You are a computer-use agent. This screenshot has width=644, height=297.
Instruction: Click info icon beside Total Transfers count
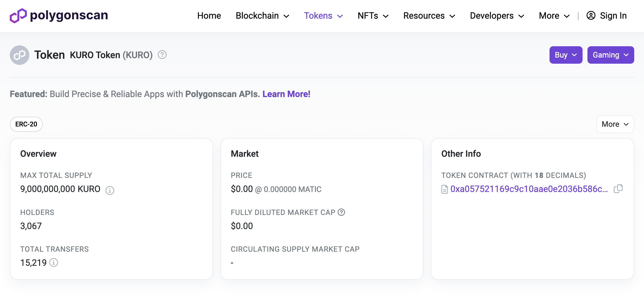tap(54, 263)
